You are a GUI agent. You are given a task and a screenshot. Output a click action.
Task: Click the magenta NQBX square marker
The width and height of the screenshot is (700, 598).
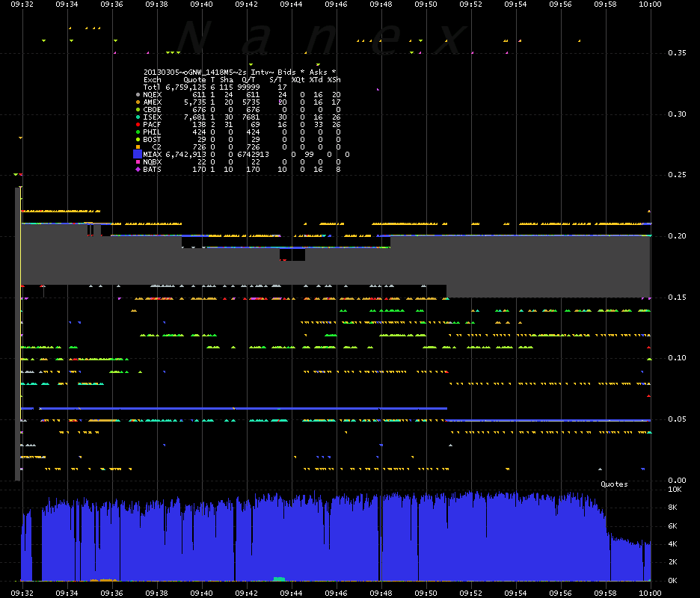coord(138,162)
